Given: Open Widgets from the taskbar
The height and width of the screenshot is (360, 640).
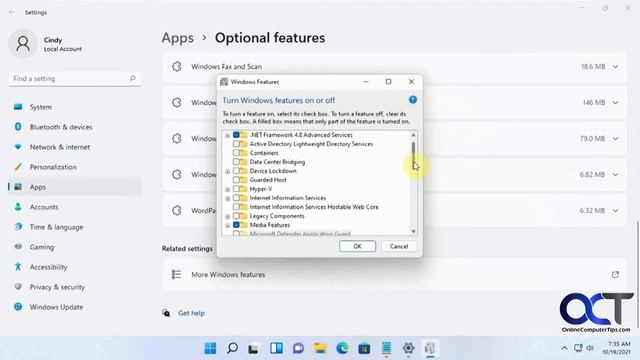Looking at the screenshot, I should pos(276,348).
